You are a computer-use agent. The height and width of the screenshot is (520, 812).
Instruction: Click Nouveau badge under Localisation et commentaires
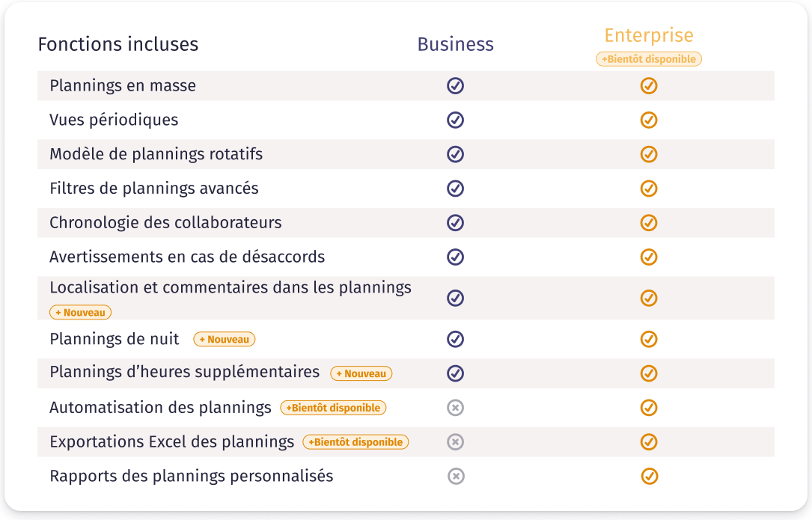click(x=80, y=312)
